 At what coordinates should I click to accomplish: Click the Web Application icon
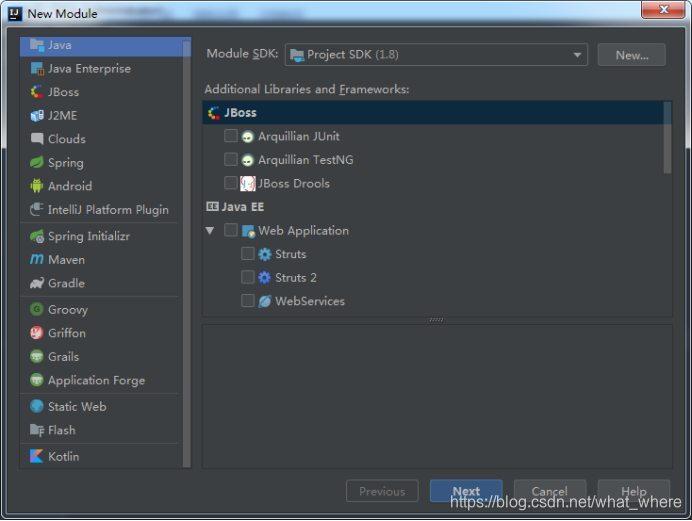(x=248, y=231)
